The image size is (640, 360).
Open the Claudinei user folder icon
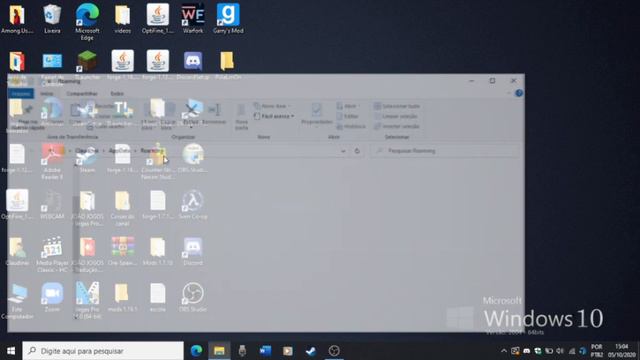[17, 251]
